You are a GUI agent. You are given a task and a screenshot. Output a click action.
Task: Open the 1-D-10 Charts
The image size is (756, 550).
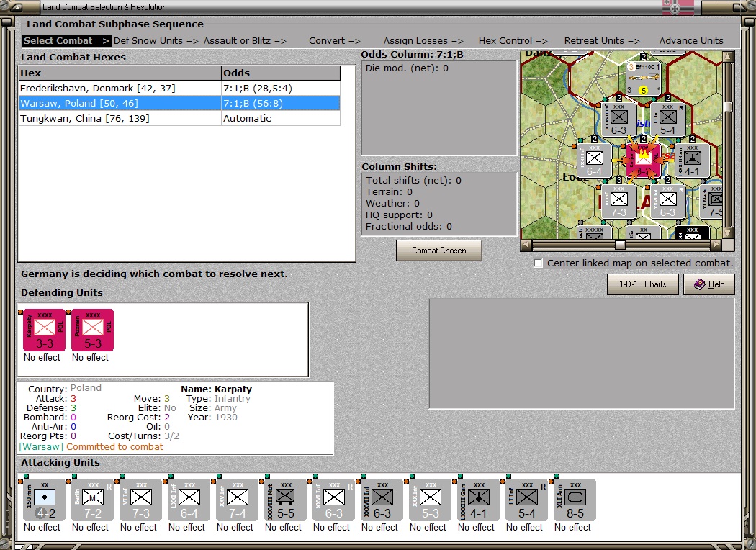pyautogui.click(x=643, y=284)
